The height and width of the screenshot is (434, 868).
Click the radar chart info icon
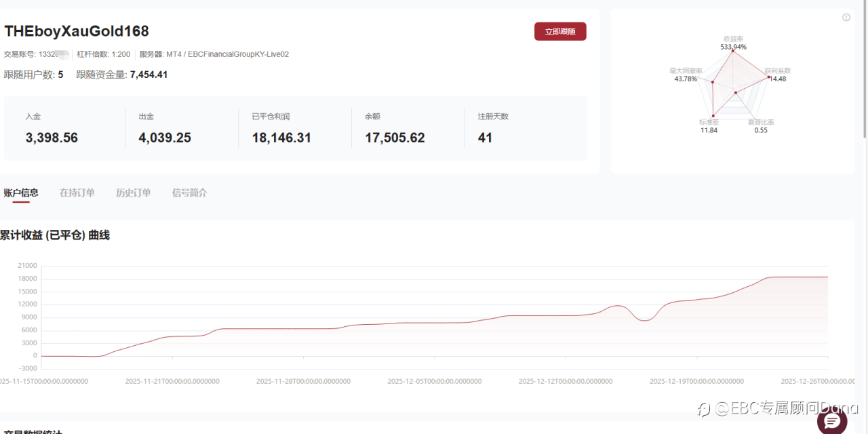pyautogui.click(x=846, y=18)
